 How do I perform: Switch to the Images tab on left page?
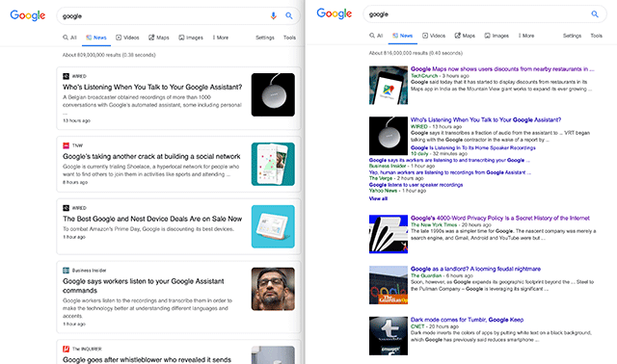pos(191,38)
